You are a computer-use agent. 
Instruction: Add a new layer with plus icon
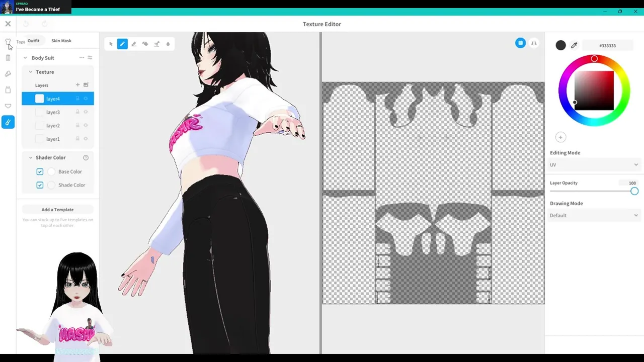click(77, 85)
